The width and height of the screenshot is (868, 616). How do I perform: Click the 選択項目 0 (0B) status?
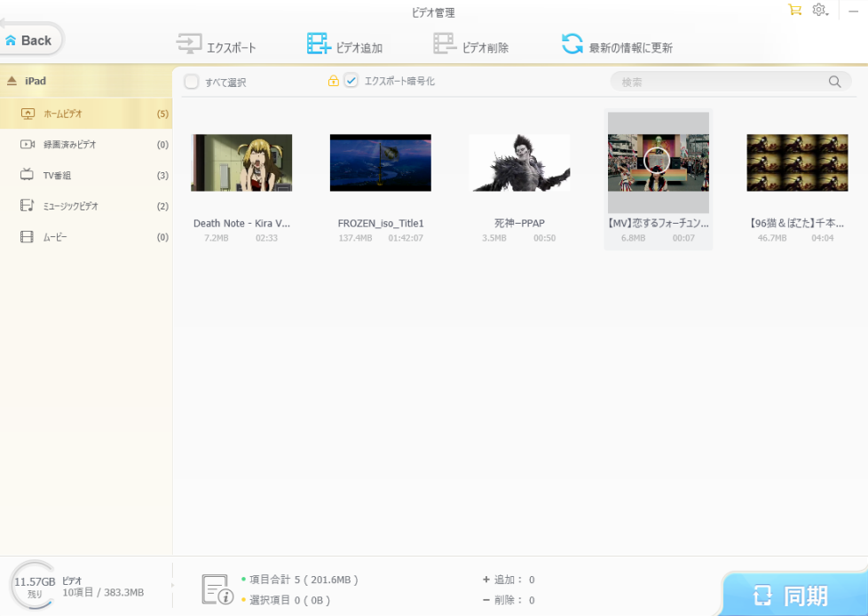coord(289,600)
